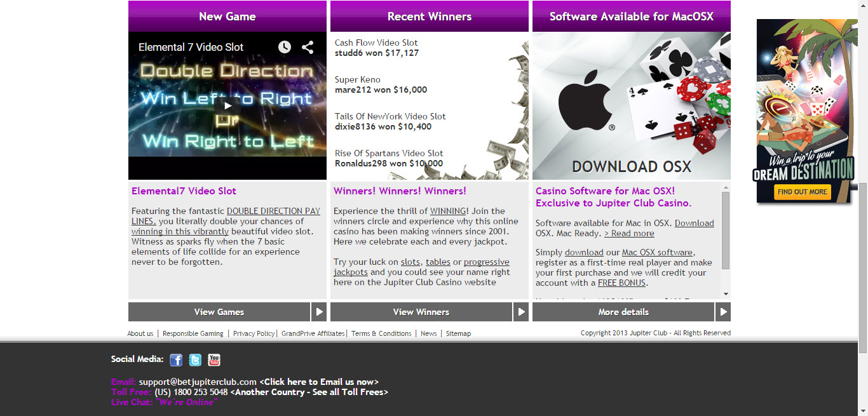This screenshot has height=416, width=868.
Task: Click the 'Copyright 2013 Jupiter Club' notice
Action: 656,333
